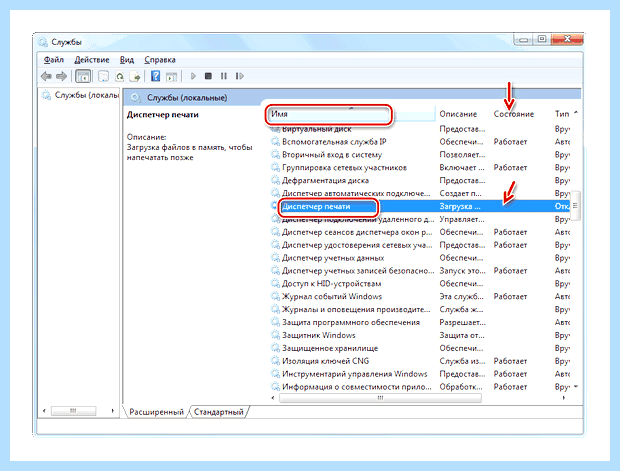Open the Properties toolbar icon
The width and height of the screenshot is (620, 471).
tap(103, 76)
